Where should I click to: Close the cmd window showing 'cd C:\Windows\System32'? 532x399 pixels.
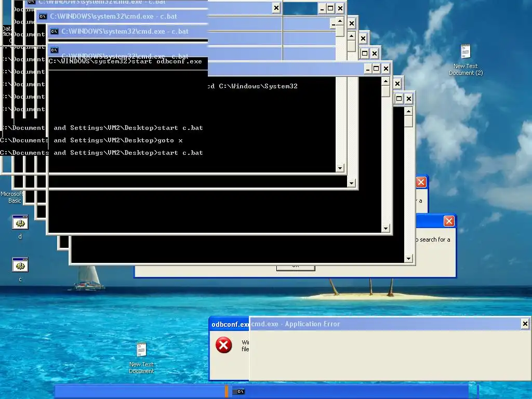point(386,69)
